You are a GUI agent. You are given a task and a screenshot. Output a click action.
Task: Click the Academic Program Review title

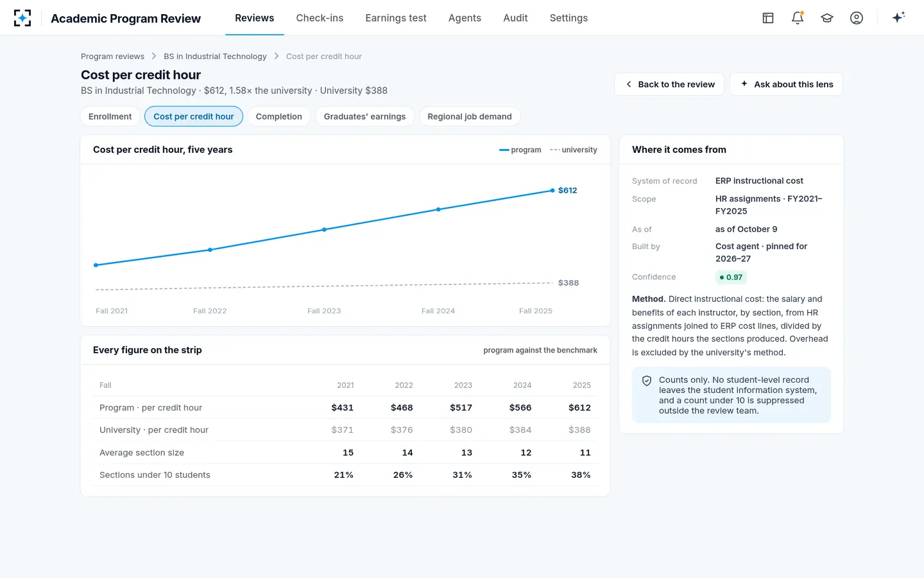click(x=126, y=19)
